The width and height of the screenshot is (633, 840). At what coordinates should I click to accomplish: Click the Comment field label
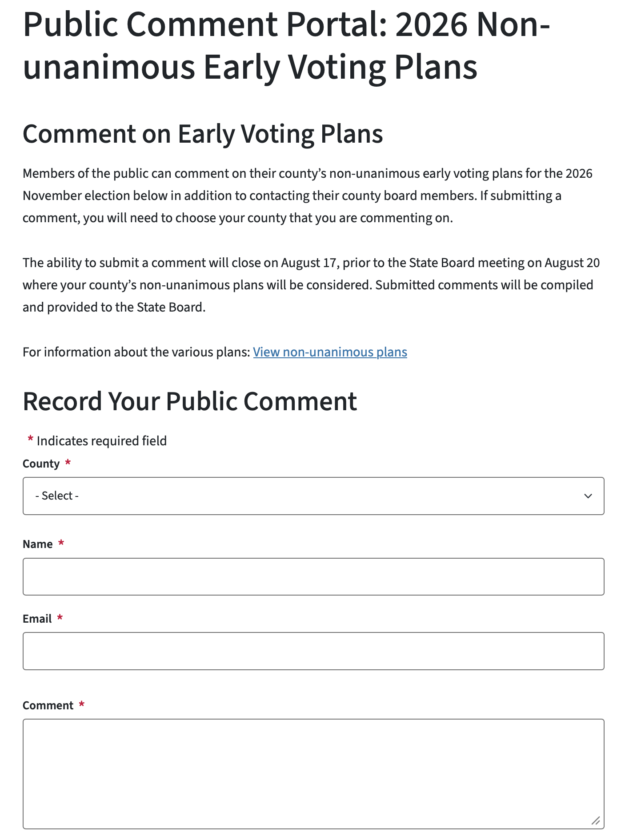tap(48, 705)
